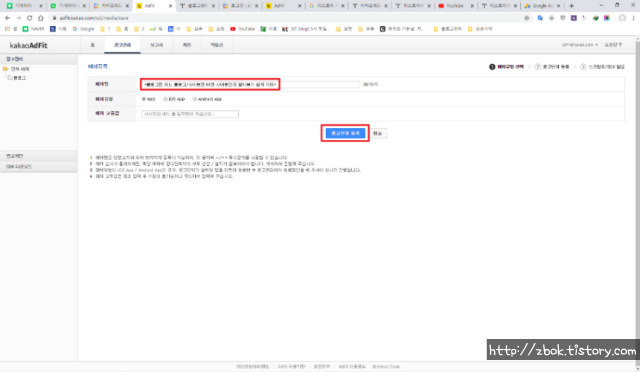Select the Android App radio option
The height and width of the screenshot is (372, 640).
(195, 99)
